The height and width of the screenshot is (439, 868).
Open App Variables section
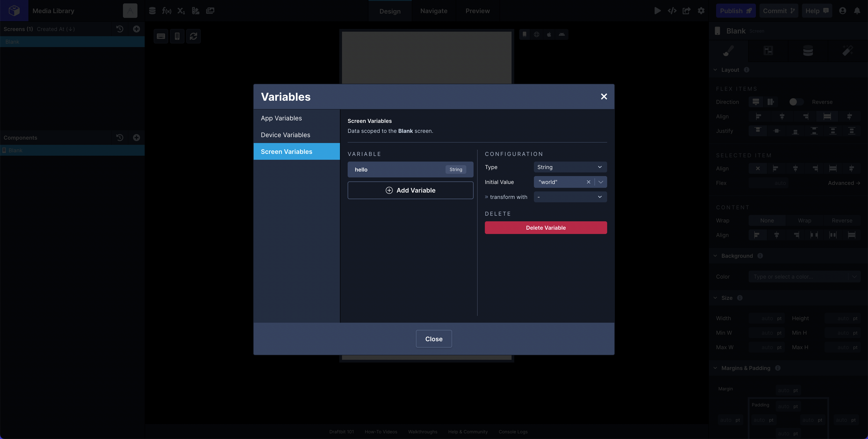pos(297,118)
